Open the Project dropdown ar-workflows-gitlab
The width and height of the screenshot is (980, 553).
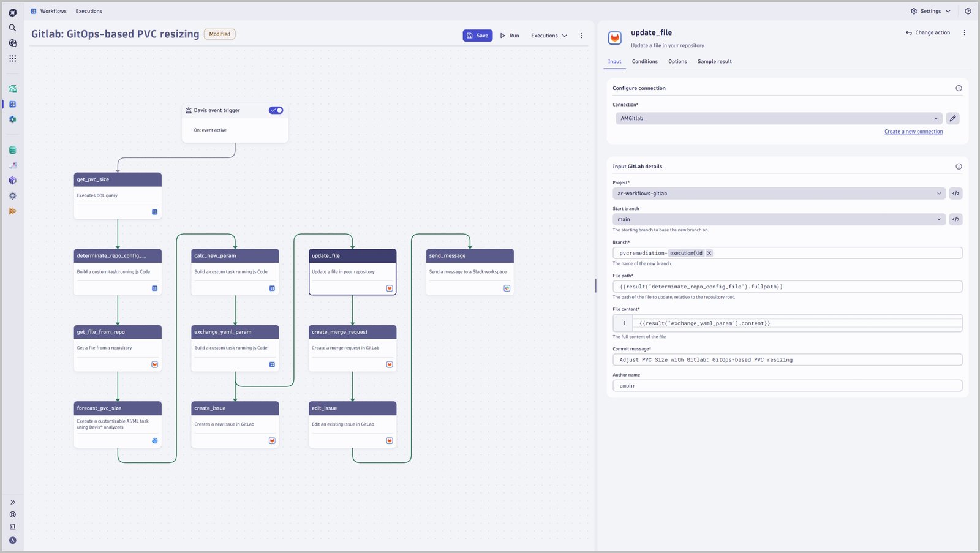coord(778,194)
